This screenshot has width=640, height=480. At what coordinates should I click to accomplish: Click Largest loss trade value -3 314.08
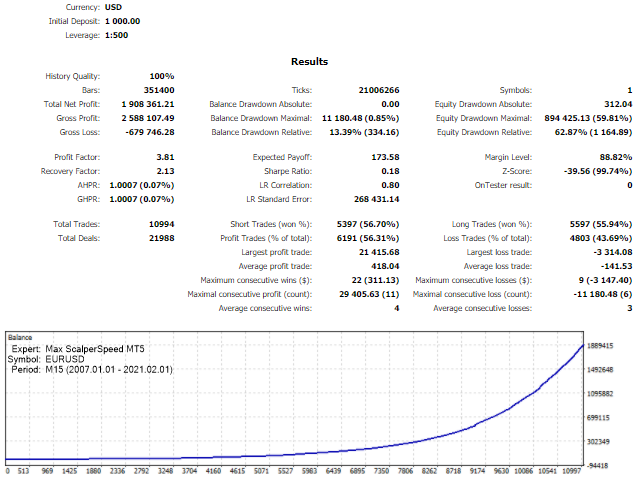tap(613, 252)
